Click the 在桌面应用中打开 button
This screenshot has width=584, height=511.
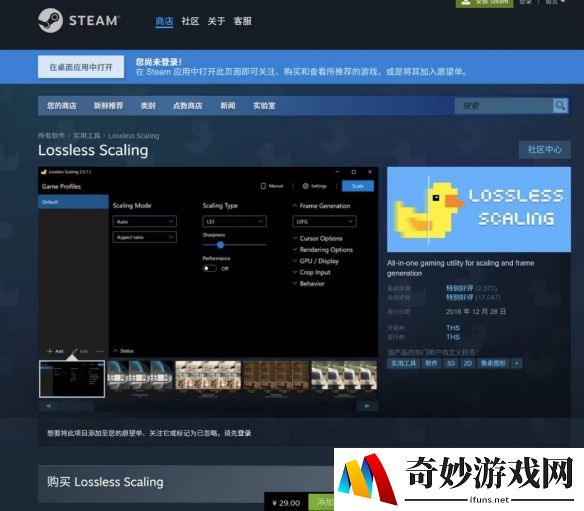coord(81,67)
